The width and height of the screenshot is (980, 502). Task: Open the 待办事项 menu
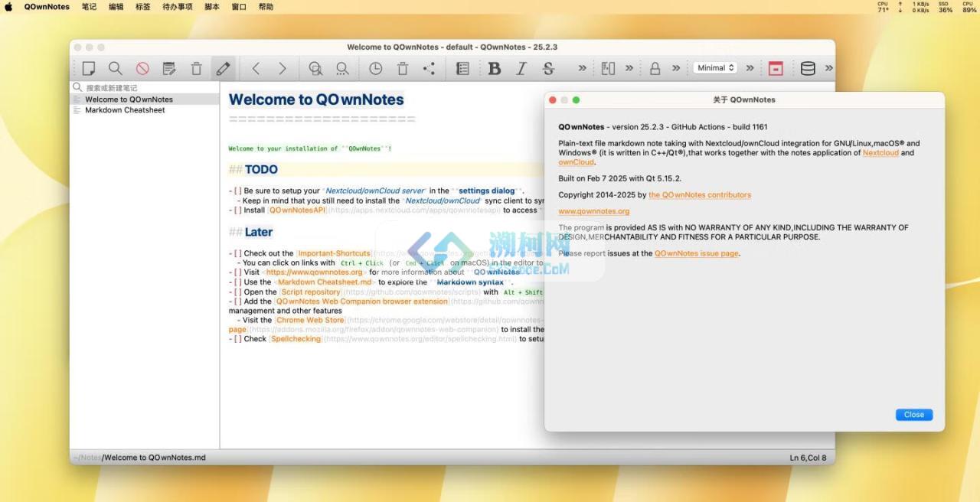pyautogui.click(x=178, y=7)
